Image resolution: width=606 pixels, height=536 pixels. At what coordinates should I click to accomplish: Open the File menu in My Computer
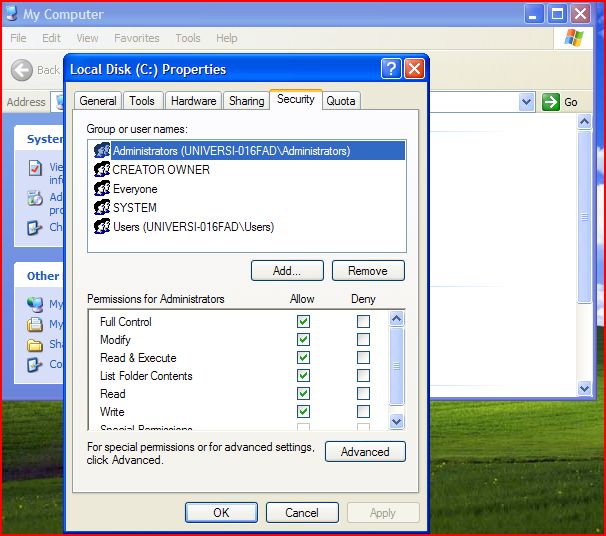[18, 38]
